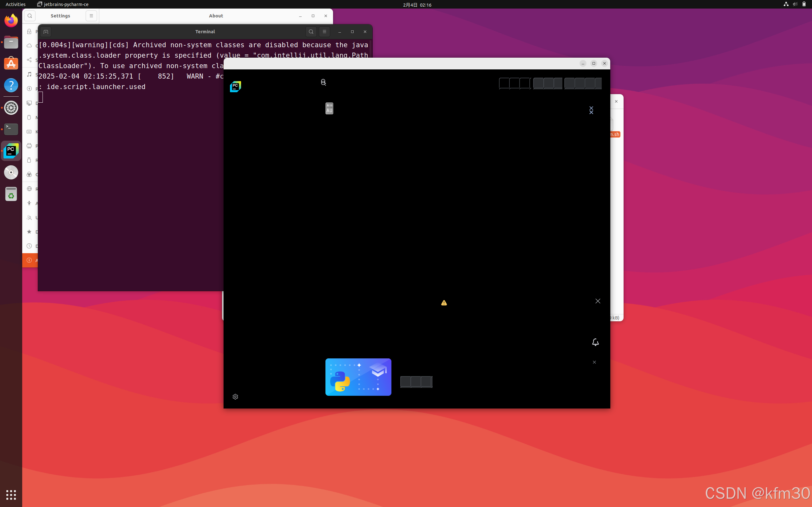Show applications grid in dock
Screen dimensions: 812x507
tap(11, 495)
